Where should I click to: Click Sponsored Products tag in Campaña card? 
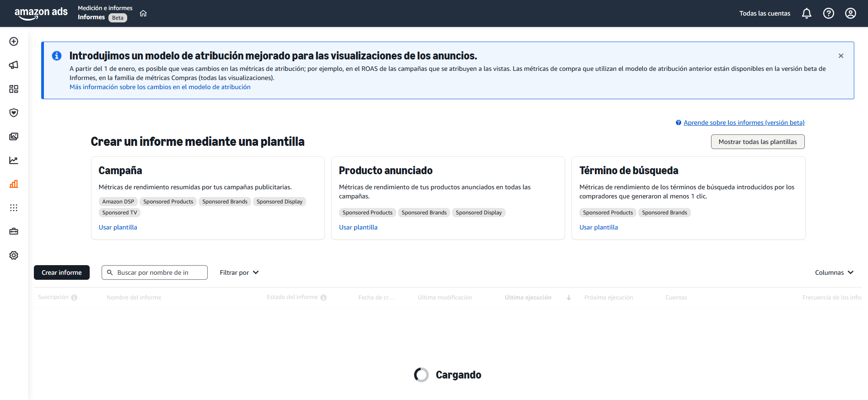(168, 202)
